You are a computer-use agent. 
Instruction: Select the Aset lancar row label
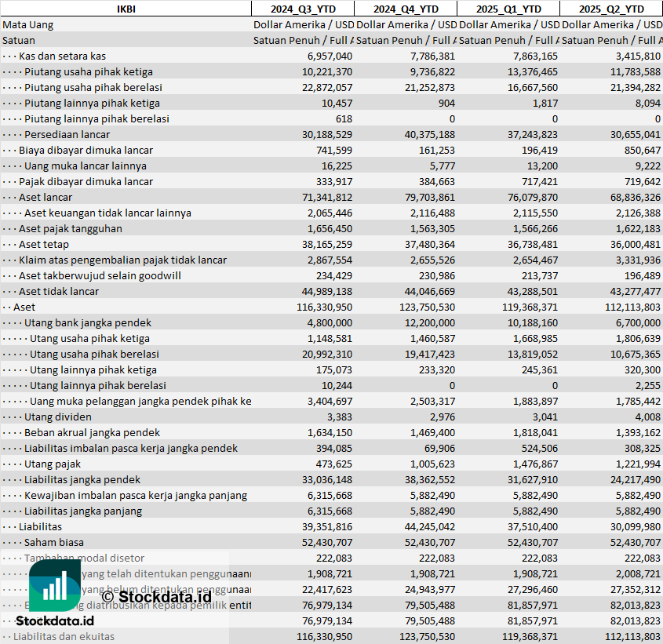[x=46, y=197]
